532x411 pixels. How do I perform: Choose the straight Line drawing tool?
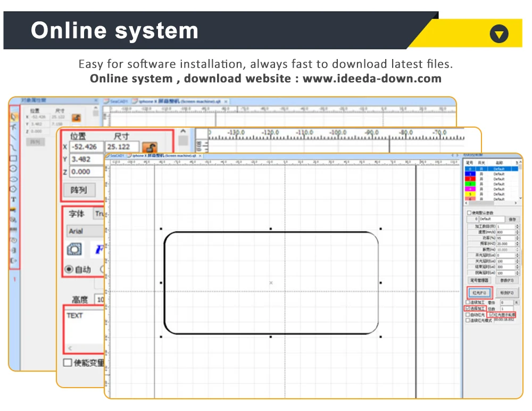pyautogui.click(x=14, y=137)
